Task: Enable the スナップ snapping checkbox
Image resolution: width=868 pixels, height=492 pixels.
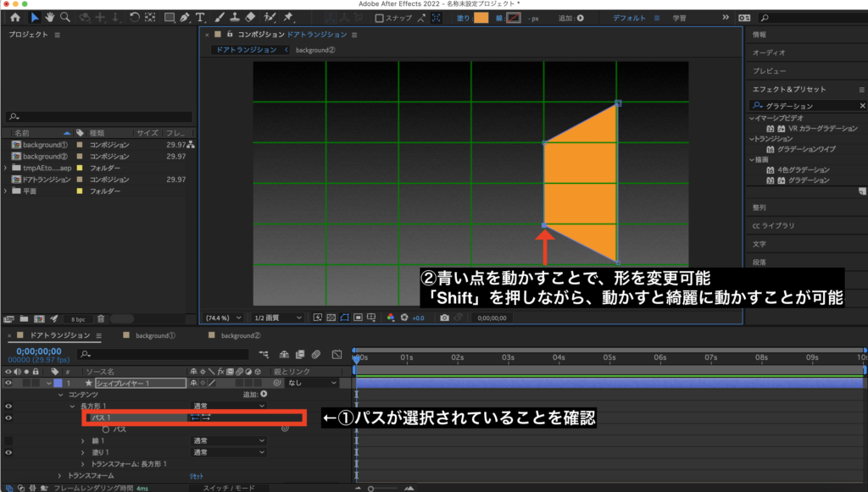Action: pos(379,18)
